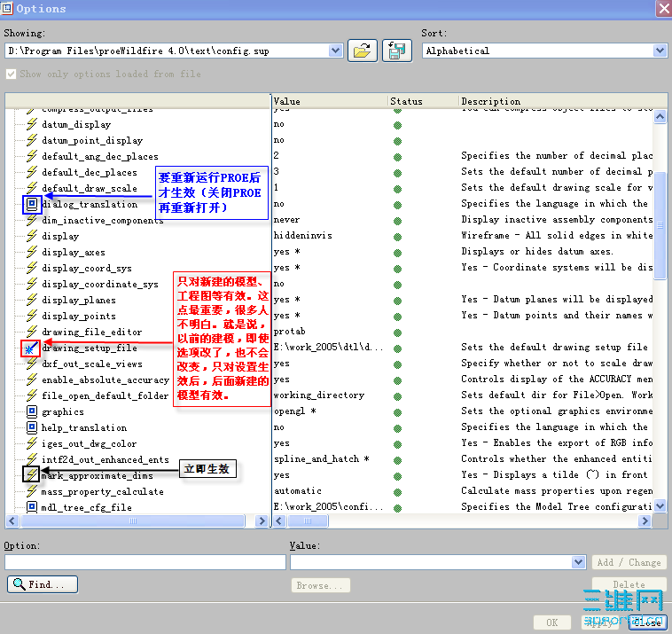Click the lightning icon beside mark_approximate_dims
This screenshot has height=634, width=672.
(x=31, y=475)
